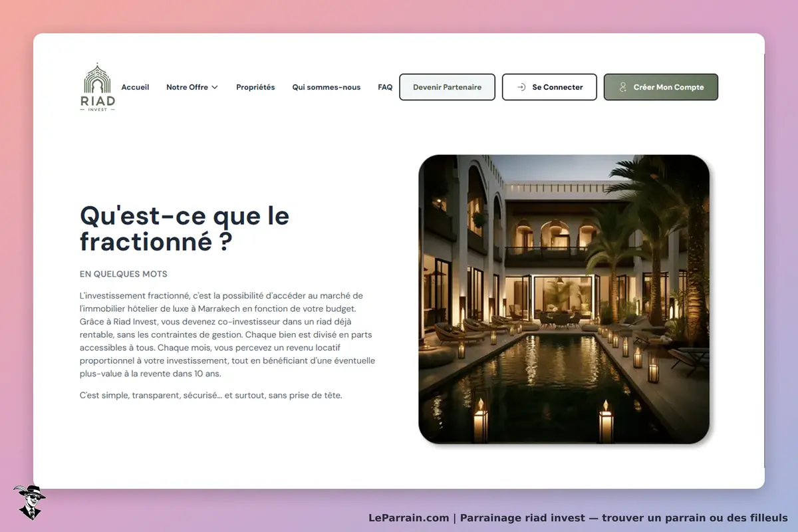The width and height of the screenshot is (798, 532).
Task: Go to the Accueil page
Action: coord(135,87)
